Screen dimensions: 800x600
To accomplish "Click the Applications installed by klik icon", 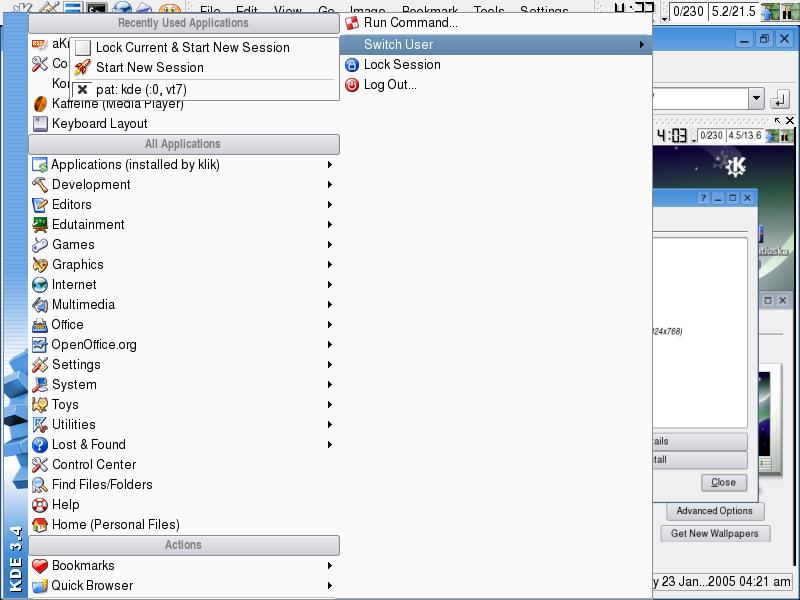I will (40, 165).
